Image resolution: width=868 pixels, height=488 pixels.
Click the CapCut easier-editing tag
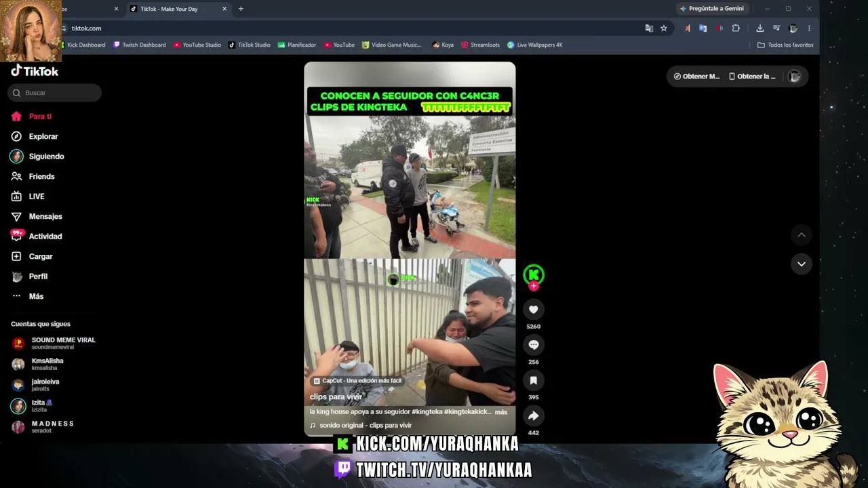coord(357,381)
